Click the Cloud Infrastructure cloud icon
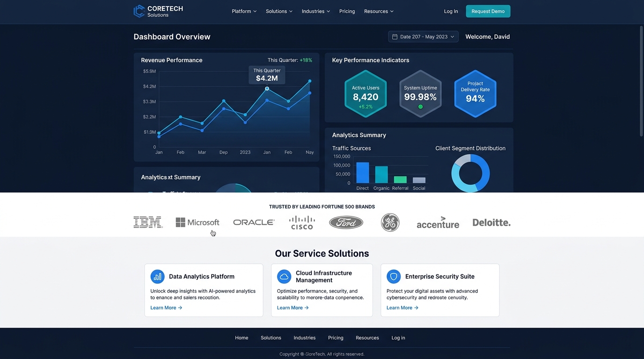This screenshot has height=359, width=644. (x=284, y=276)
